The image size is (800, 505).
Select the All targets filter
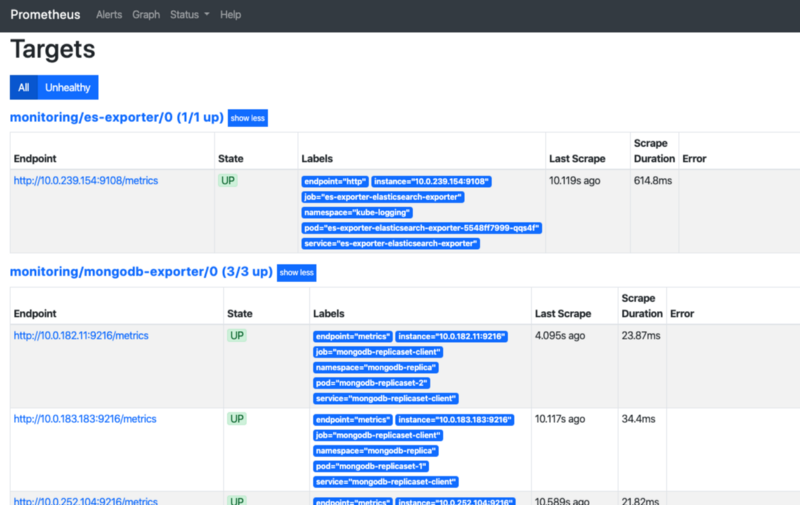(23, 88)
